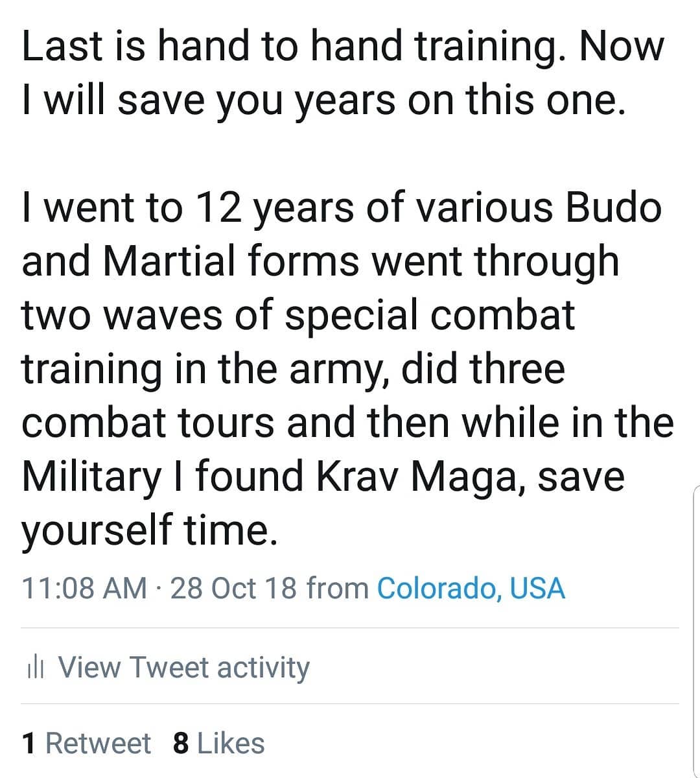Tap the phrase 'special combat' in the tweet

(430, 315)
